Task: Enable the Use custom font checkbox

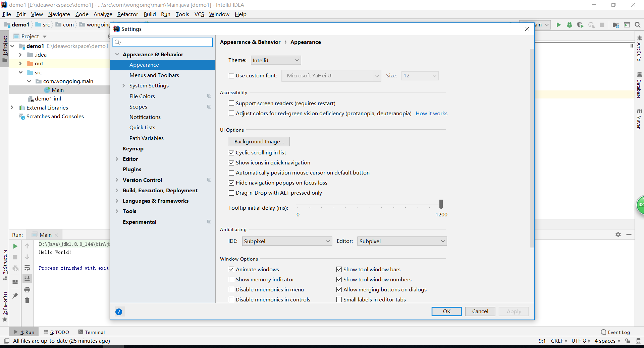Action: click(231, 76)
